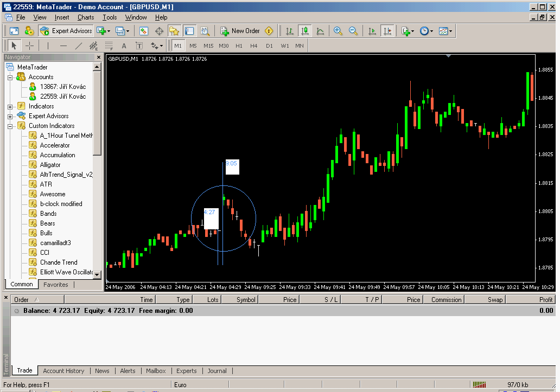
Task: Select the text label T tool
Action: (x=139, y=46)
